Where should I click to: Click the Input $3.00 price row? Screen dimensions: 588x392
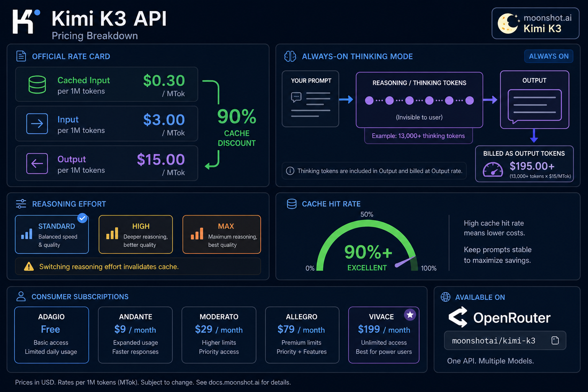point(107,124)
